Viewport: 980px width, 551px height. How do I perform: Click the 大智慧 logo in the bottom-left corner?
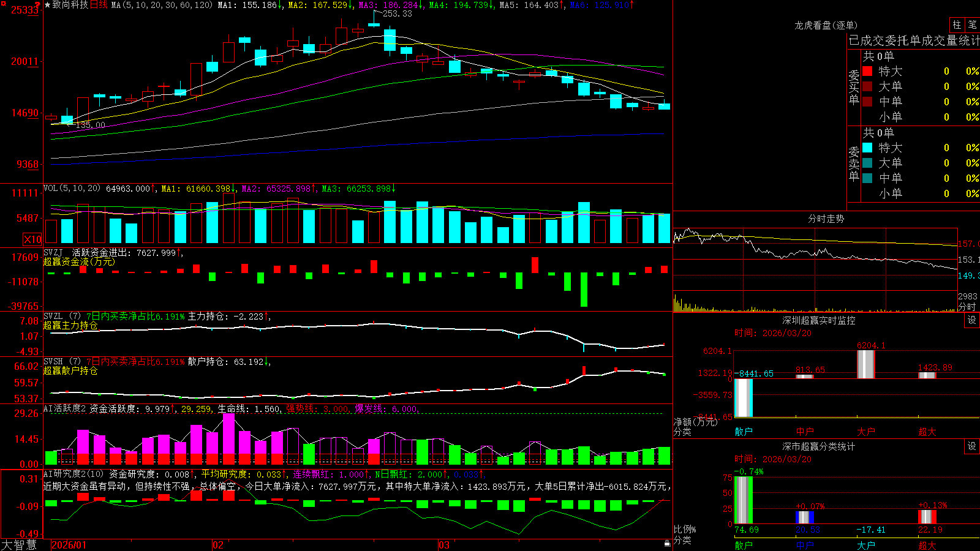point(19,545)
